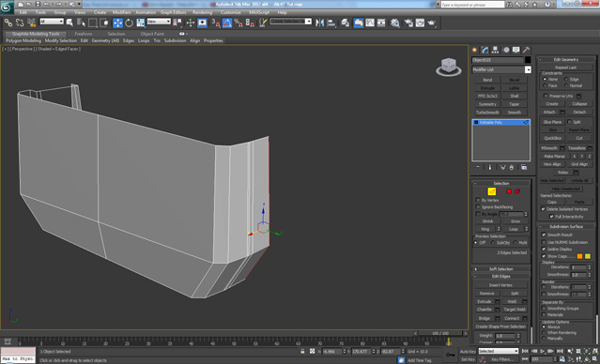Click the black object color swatch
The width and height of the screenshot is (600, 364).
click(x=528, y=60)
